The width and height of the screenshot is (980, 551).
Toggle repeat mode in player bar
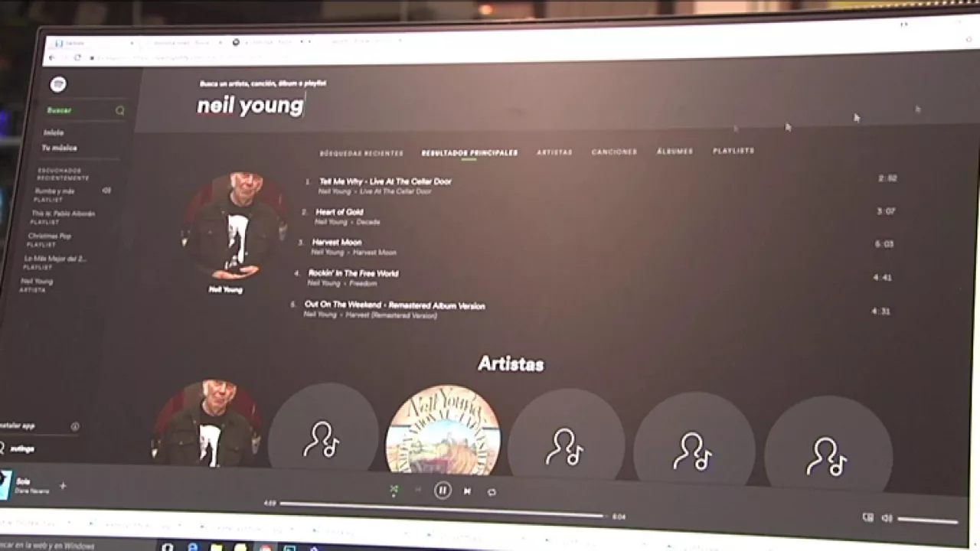point(492,492)
